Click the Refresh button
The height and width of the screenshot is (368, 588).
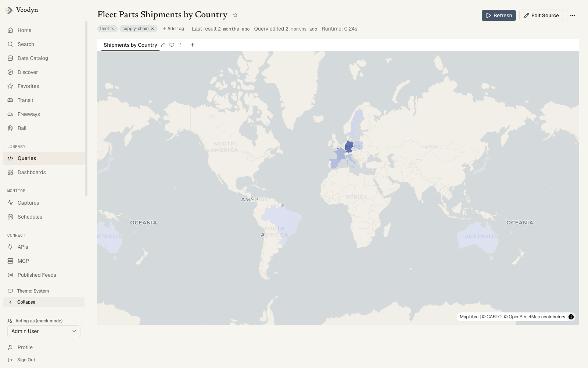pos(499,15)
